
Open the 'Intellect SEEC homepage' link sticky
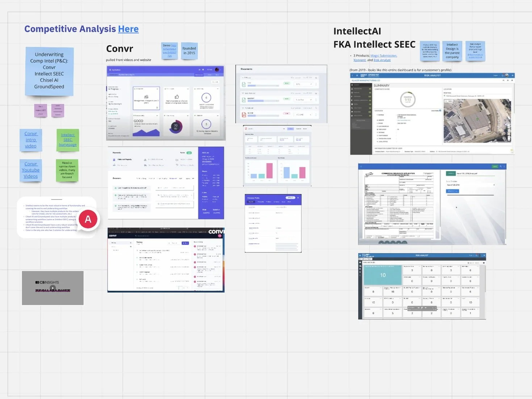(68, 140)
